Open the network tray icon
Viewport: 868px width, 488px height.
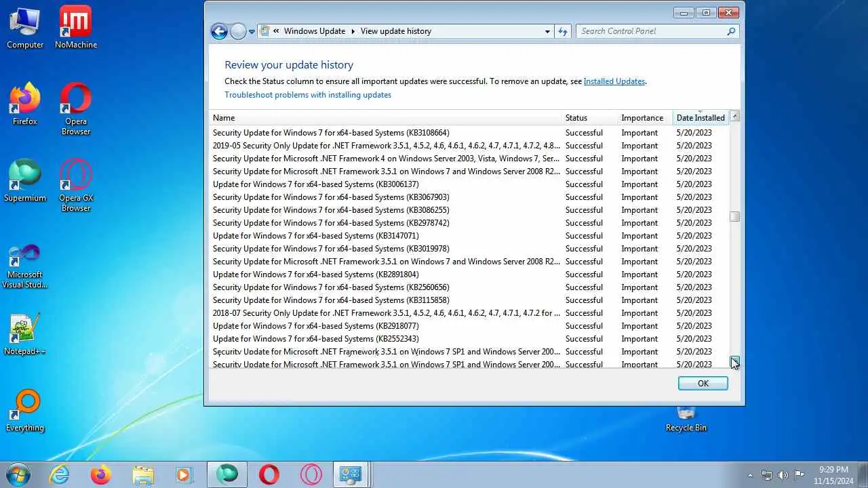(x=767, y=475)
